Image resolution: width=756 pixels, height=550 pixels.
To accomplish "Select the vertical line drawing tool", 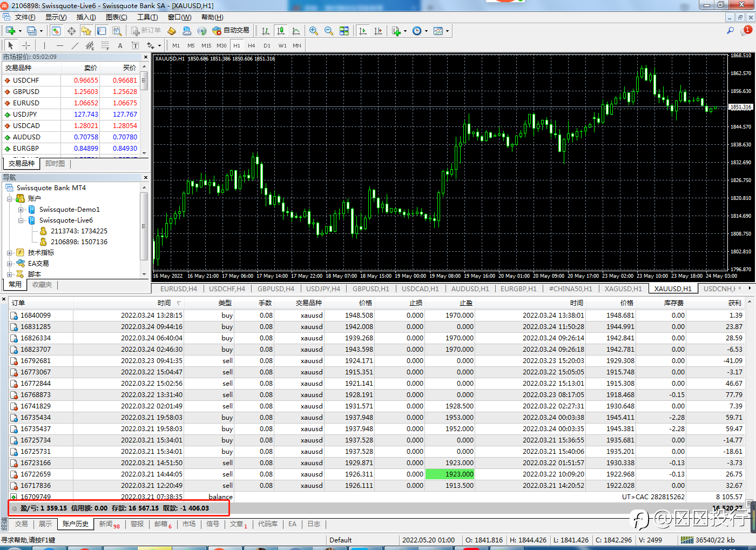I will pyautogui.click(x=44, y=46).
